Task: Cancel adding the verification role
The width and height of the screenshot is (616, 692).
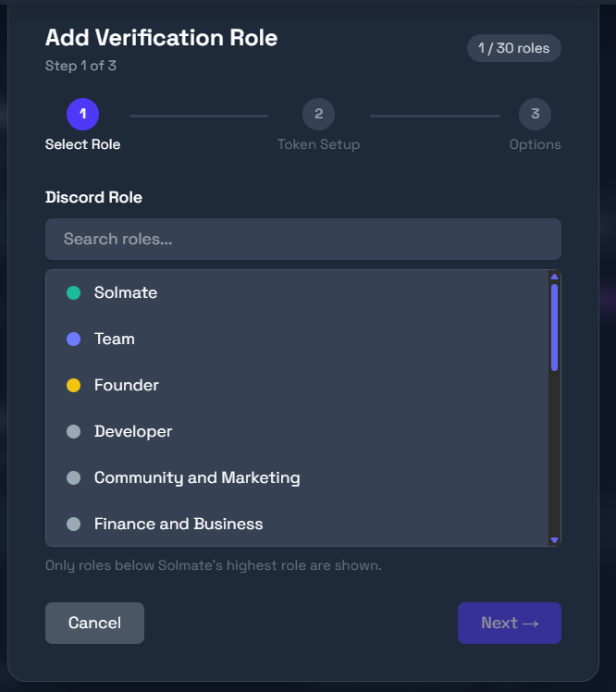Action: 94,623
